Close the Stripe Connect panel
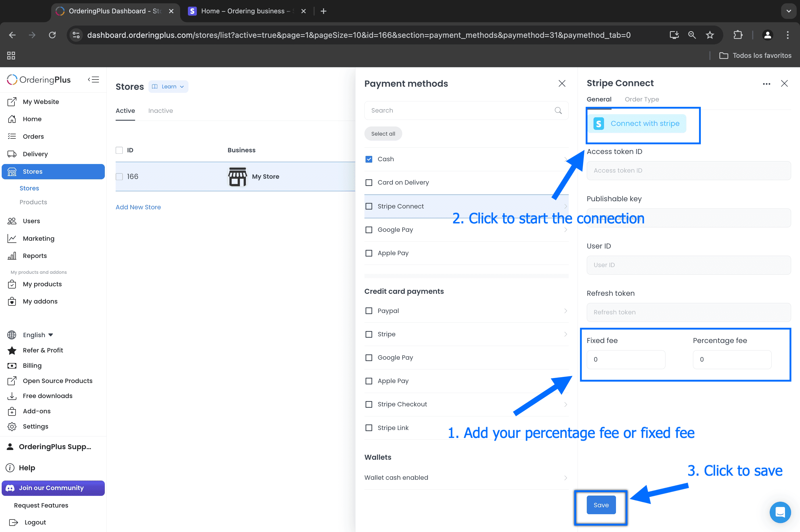Image resolution: width=800 pixels, height=532 pixels. click(784, 83)
